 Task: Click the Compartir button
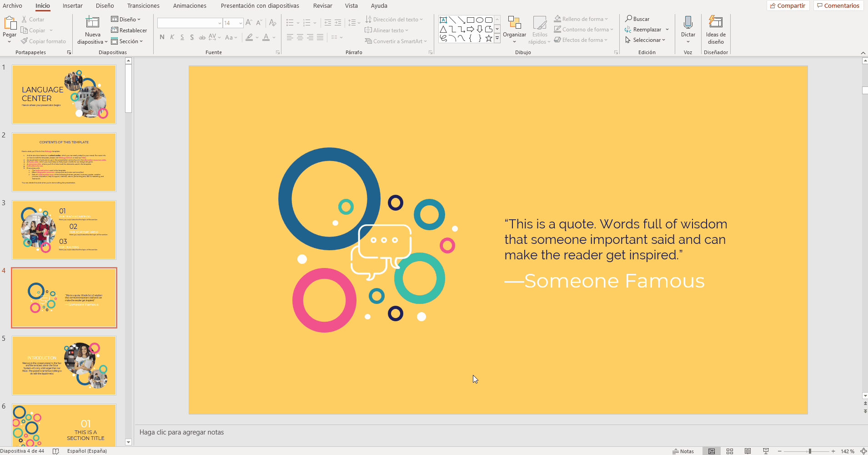coord(788,5)
